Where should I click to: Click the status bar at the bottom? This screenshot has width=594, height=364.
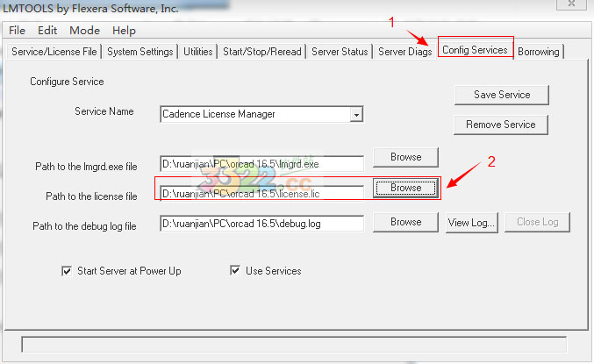click(x=294, y=345)
